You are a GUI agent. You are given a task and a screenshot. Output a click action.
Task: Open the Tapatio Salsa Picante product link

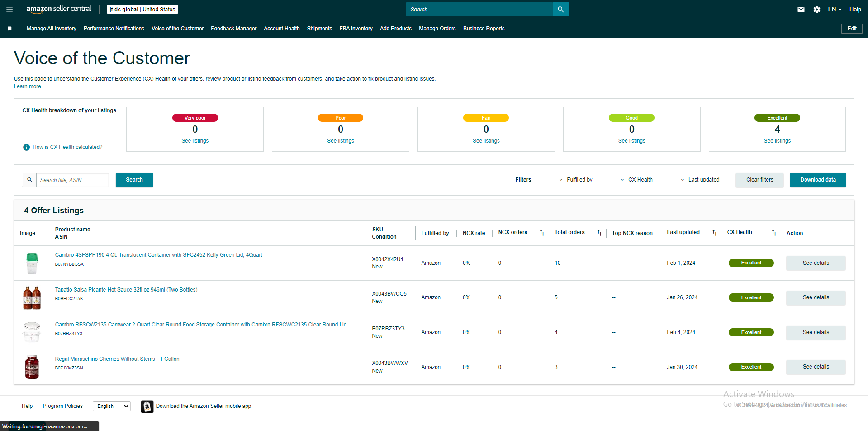[126, 290]
